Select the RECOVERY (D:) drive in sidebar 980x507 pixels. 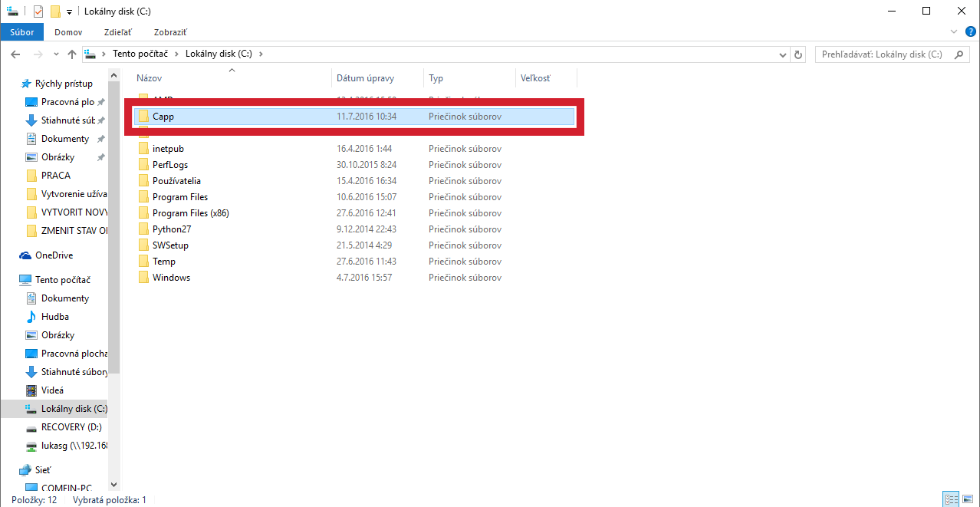[71, 427]
